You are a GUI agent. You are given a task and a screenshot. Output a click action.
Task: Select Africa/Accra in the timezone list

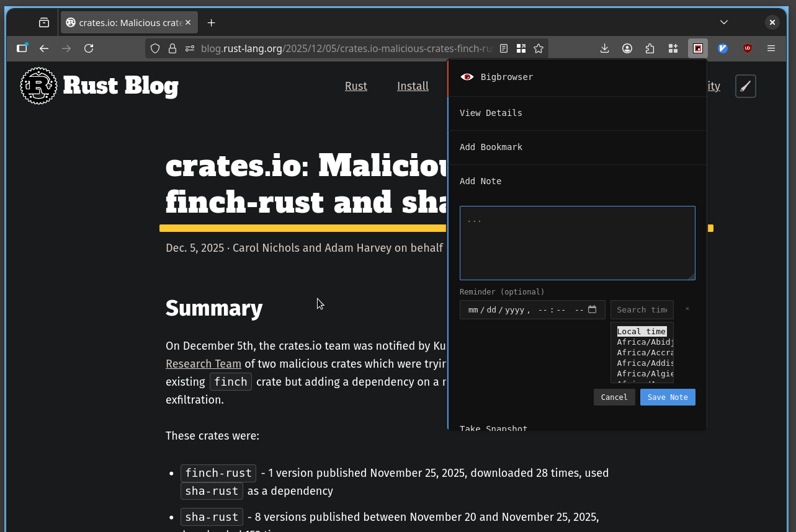point(645,352)
